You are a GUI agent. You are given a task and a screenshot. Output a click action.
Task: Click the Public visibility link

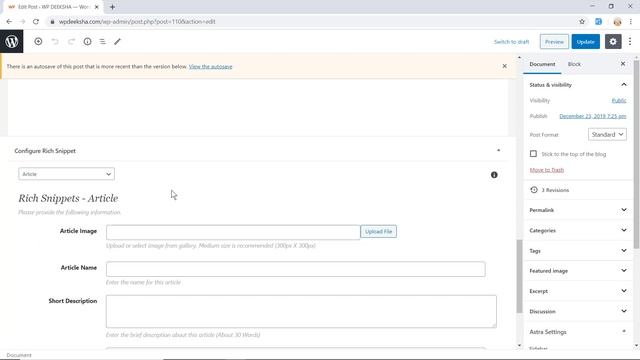click(x=619, y=100)
